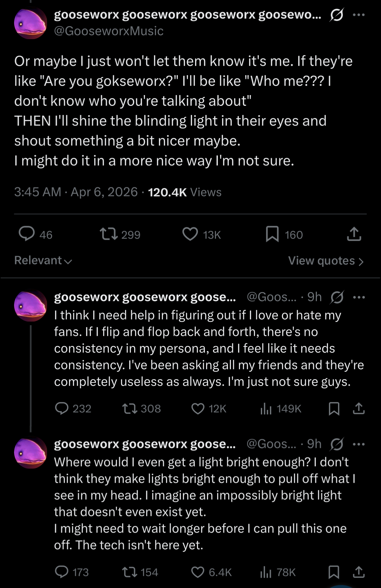Open gooseworx avatar on main post

(x=31, y=23)
